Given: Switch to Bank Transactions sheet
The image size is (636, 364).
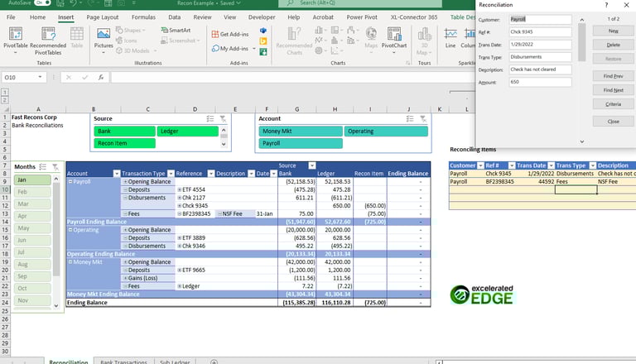Looking at the screenshot, I should click(123, 362).
